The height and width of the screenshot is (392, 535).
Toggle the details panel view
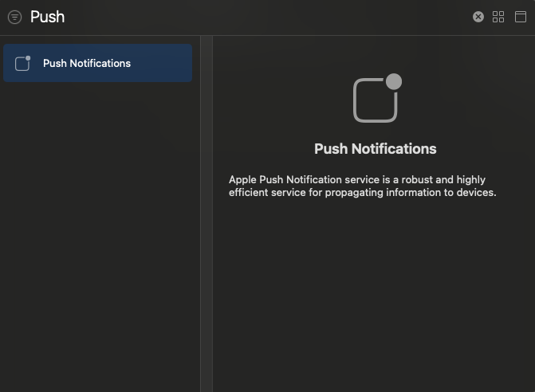521,17
